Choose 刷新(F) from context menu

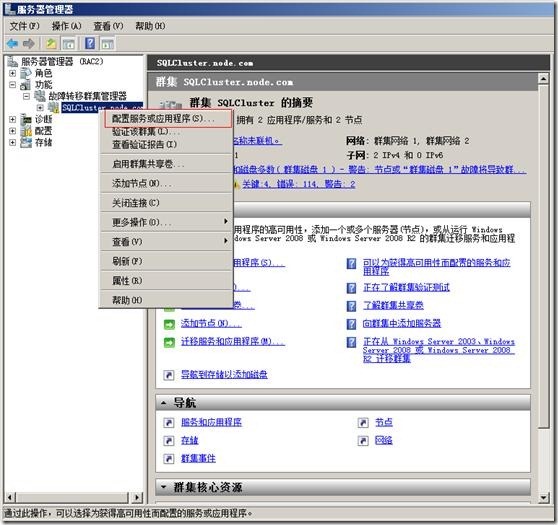tap(166, 261)
